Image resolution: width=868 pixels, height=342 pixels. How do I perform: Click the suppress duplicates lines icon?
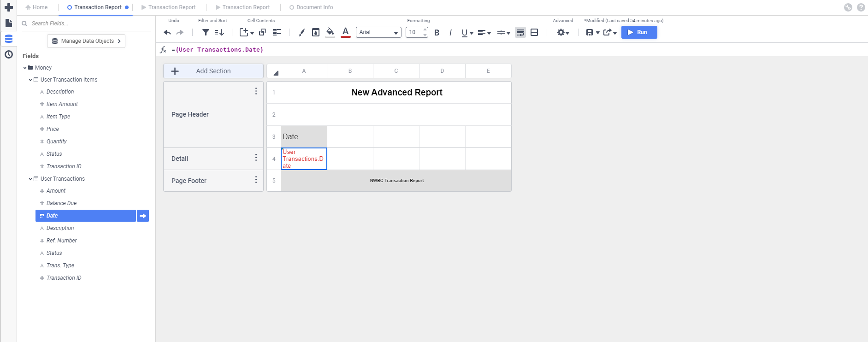277,32
